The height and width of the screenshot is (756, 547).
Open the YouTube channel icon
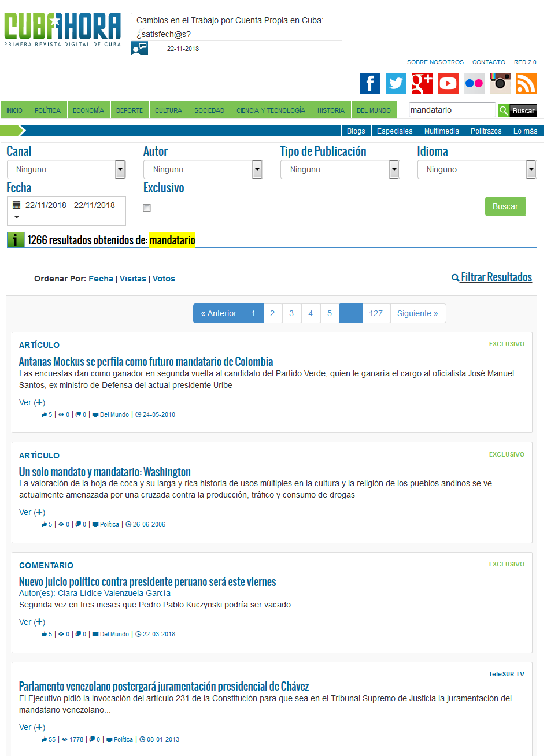448,83
